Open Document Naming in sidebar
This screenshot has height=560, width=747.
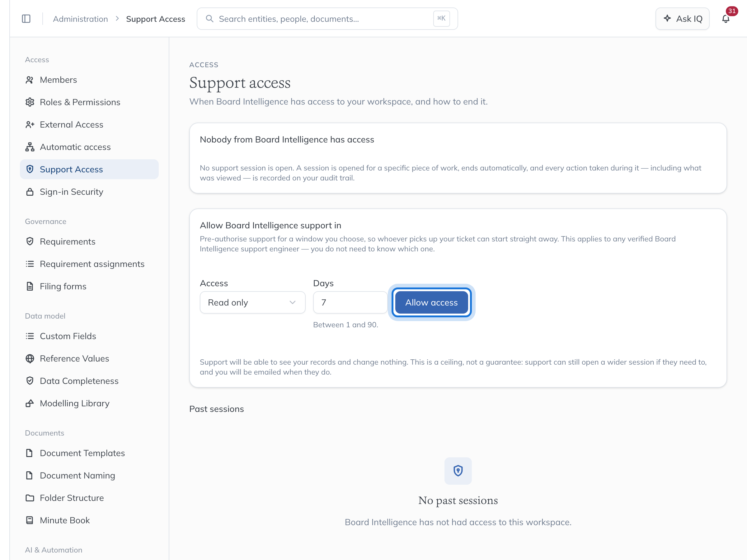click(89, 475)
